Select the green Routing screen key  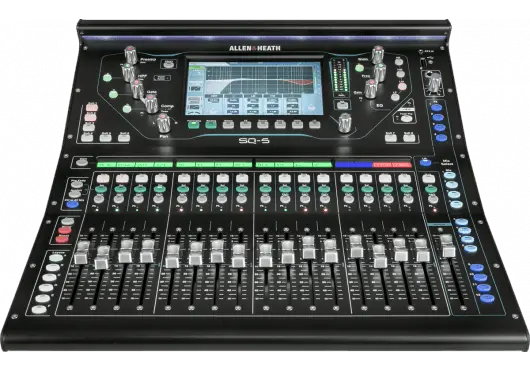(211, 124)
